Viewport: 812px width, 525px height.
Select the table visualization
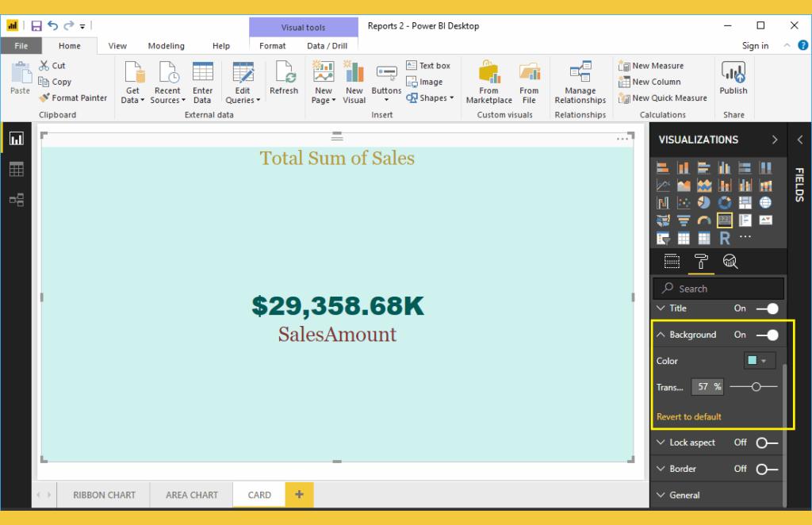pos(683,238)
